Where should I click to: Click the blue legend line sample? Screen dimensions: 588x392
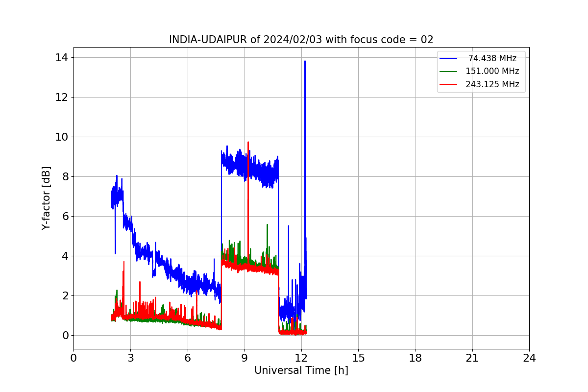pos(448,58)
